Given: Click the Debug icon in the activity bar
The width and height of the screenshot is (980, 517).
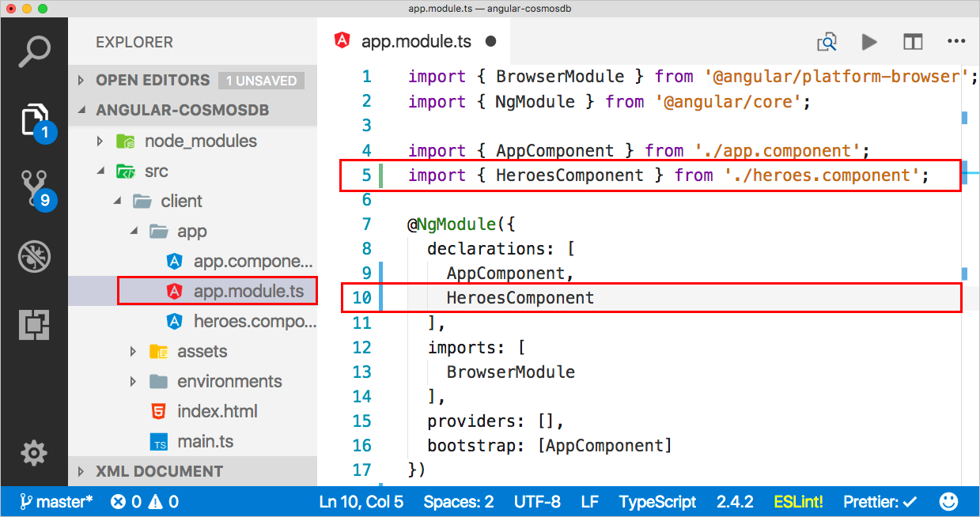Looking at the screenshot, I should tap(35, 256).
